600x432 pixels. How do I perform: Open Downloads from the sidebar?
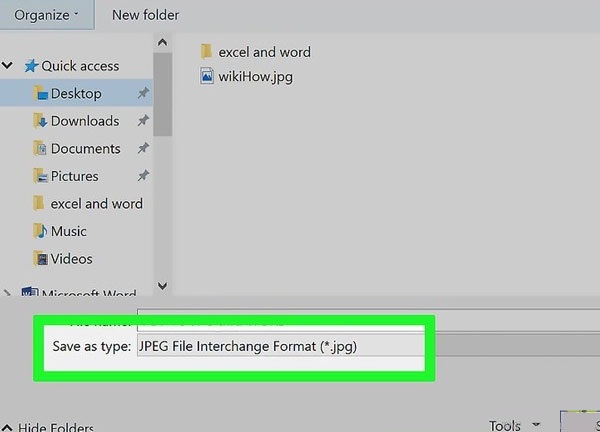point(84,121)
